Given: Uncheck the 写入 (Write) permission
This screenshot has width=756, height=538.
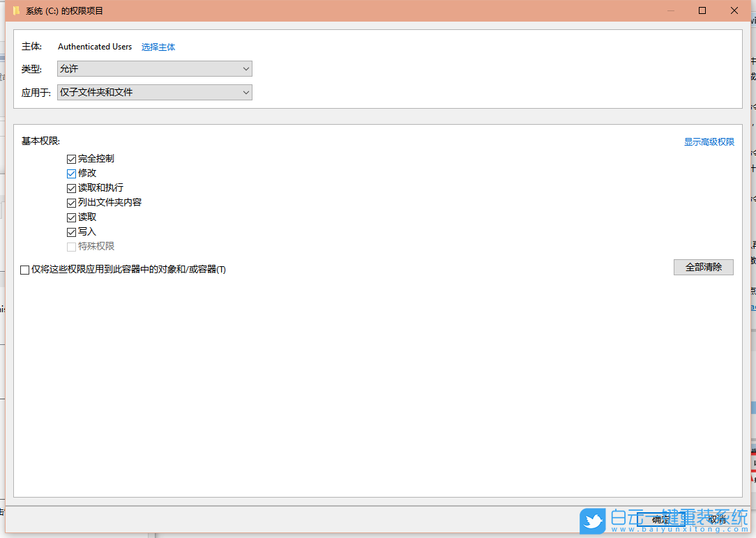Looking at the screenshot, I should coord(71,231).
